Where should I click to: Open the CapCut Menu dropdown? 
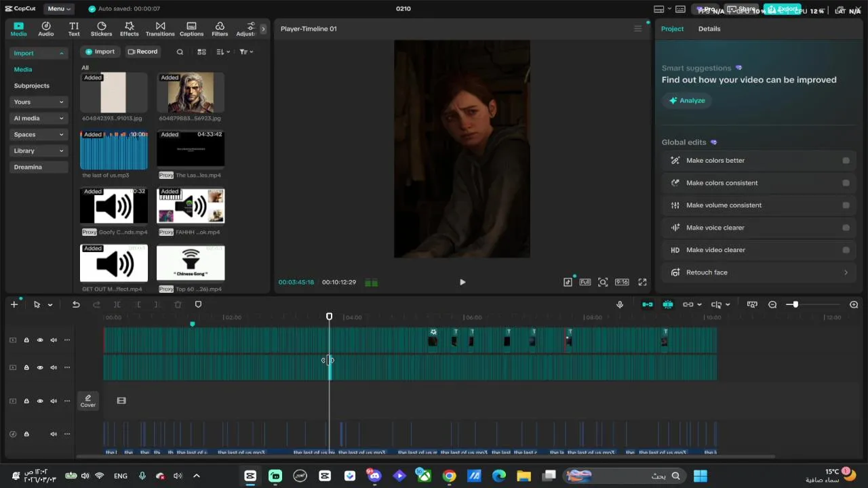click(59, 9)
